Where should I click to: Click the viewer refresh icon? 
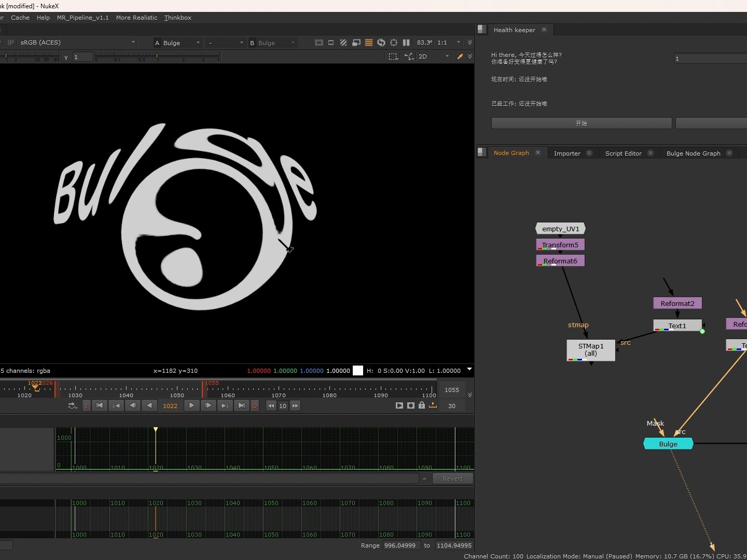point(381,43)
